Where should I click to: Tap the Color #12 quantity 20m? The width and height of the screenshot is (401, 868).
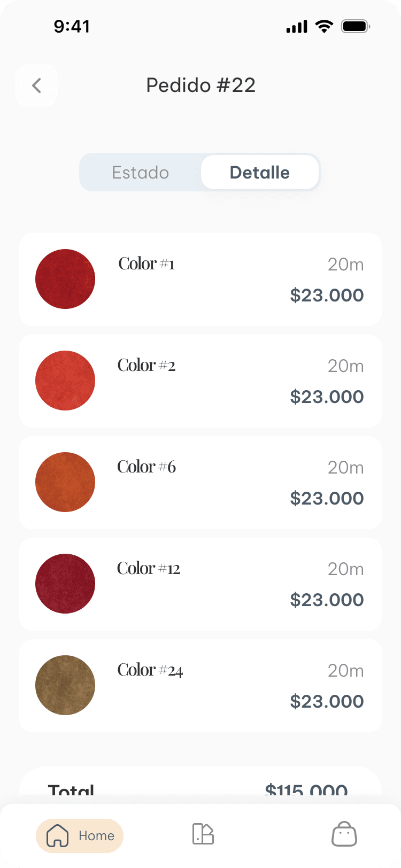click(345, 569)
